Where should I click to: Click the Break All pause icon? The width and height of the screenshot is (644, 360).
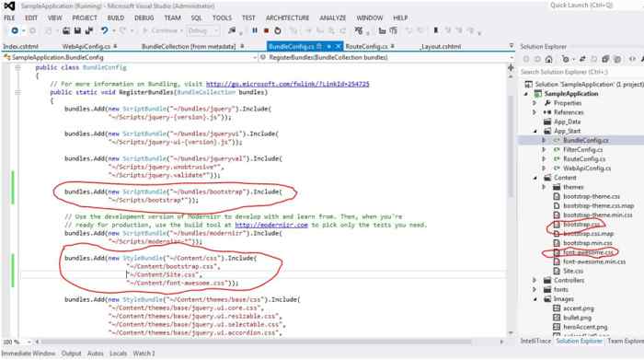[255, 30]
